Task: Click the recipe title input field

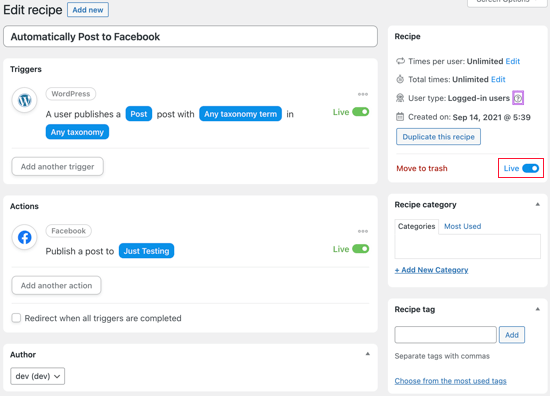Action: point(190,36)
